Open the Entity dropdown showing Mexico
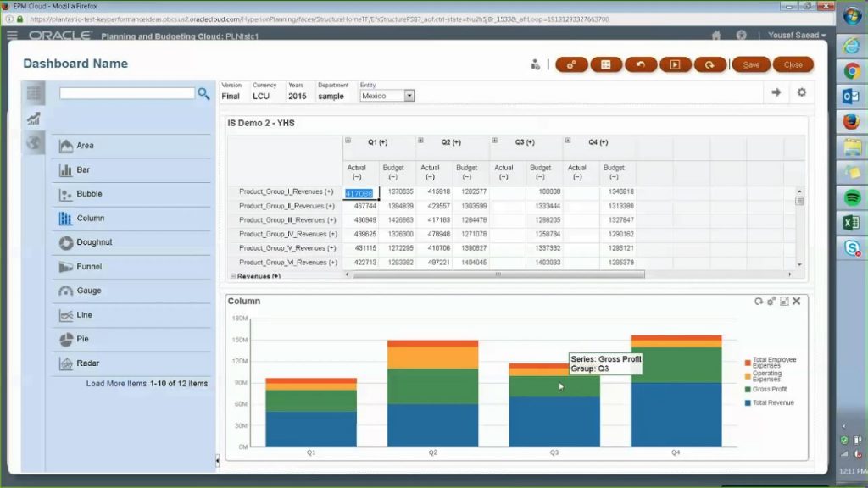Image resolution: width=868 pixels, height=488 pixels. point(409,96)
